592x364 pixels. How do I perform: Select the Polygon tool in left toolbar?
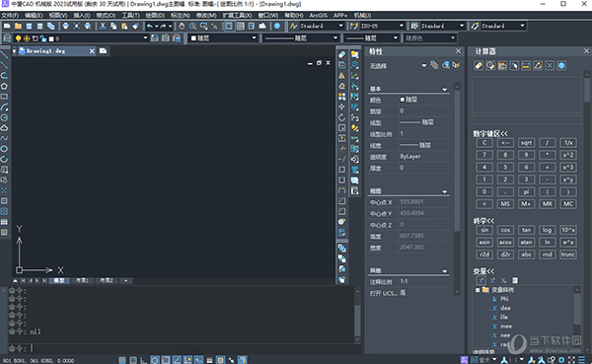click(x=4, y=86)
